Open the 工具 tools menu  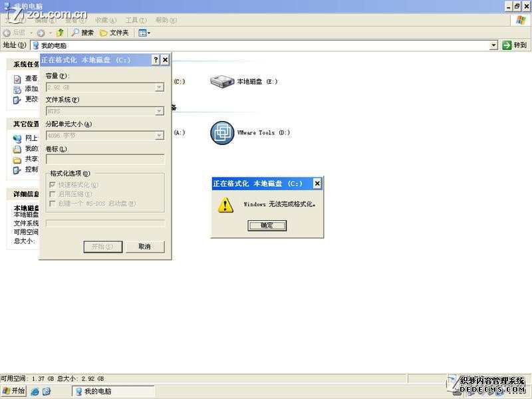136,21
